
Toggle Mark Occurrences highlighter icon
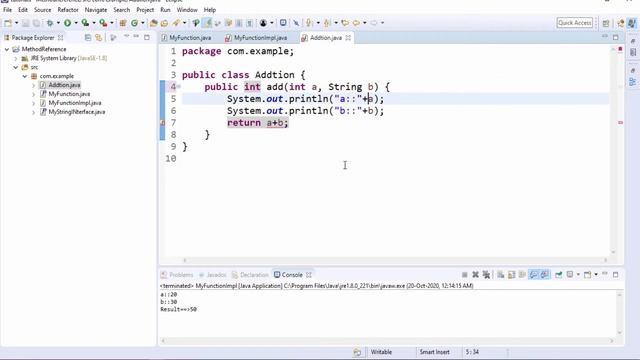[x=207, y=23]
